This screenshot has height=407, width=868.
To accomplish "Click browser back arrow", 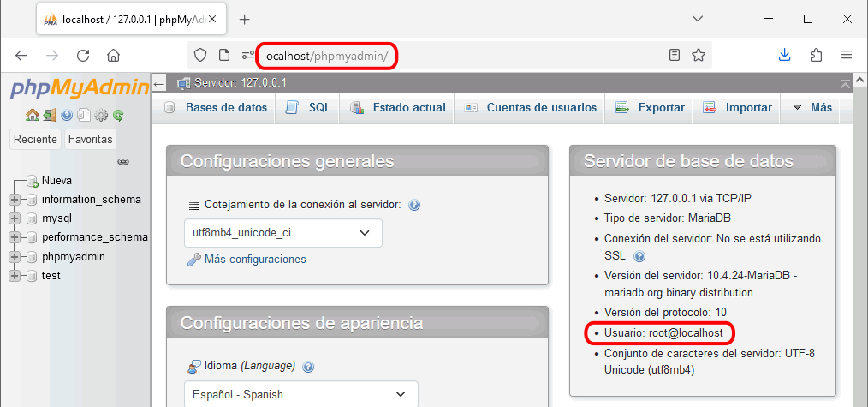I will 21,55.
